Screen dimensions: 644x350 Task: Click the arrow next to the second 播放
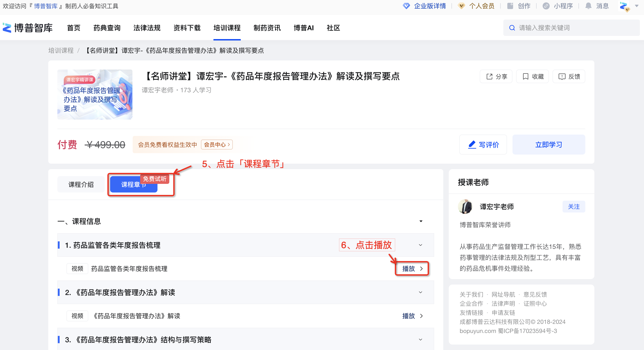(x=421, y=316)
